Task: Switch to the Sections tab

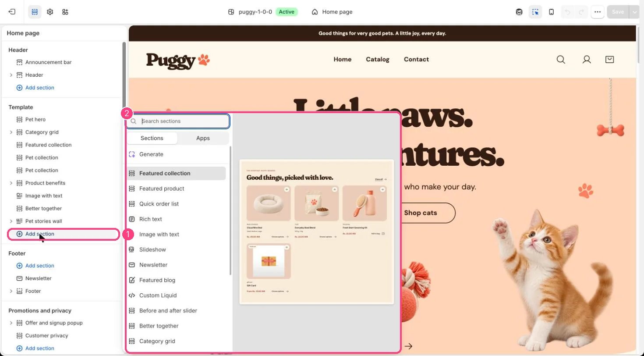Action: coord(152,138)
